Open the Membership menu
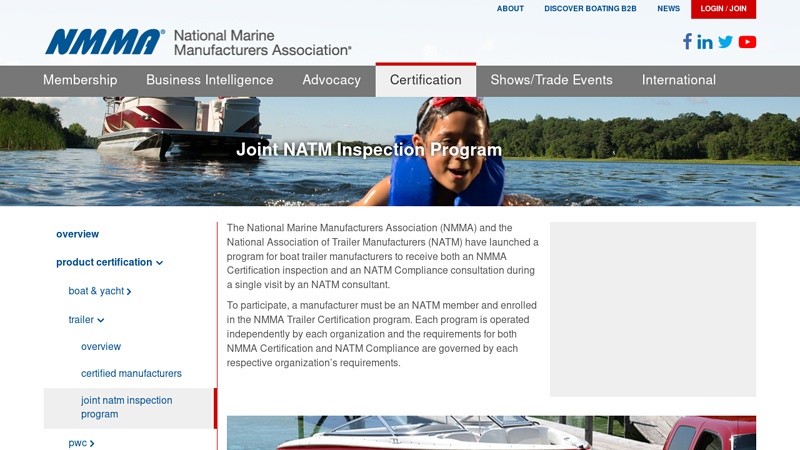Viewport: 800px width, 450px height. [80, 80]
